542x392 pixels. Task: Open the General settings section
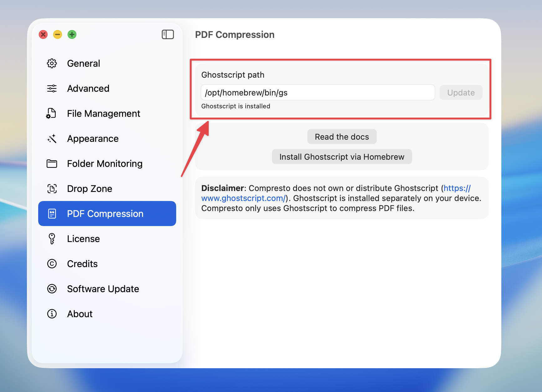(x=107, y=64)
